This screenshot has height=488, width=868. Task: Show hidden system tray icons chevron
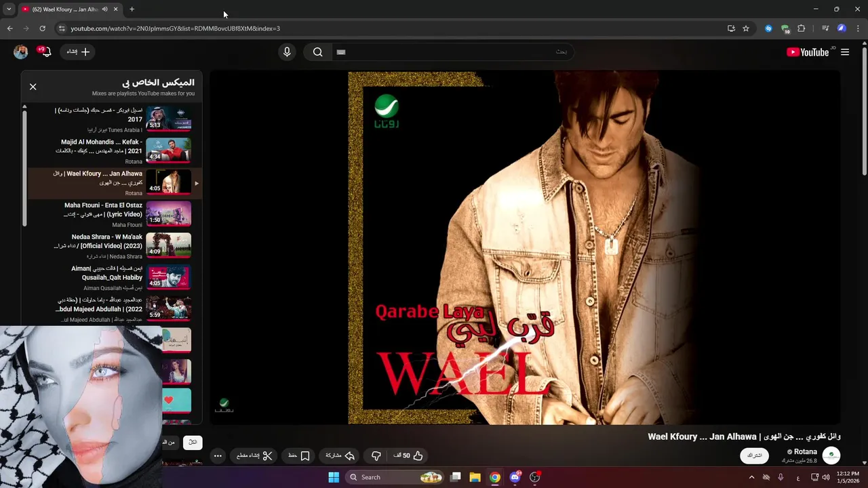tap(751, 477)
